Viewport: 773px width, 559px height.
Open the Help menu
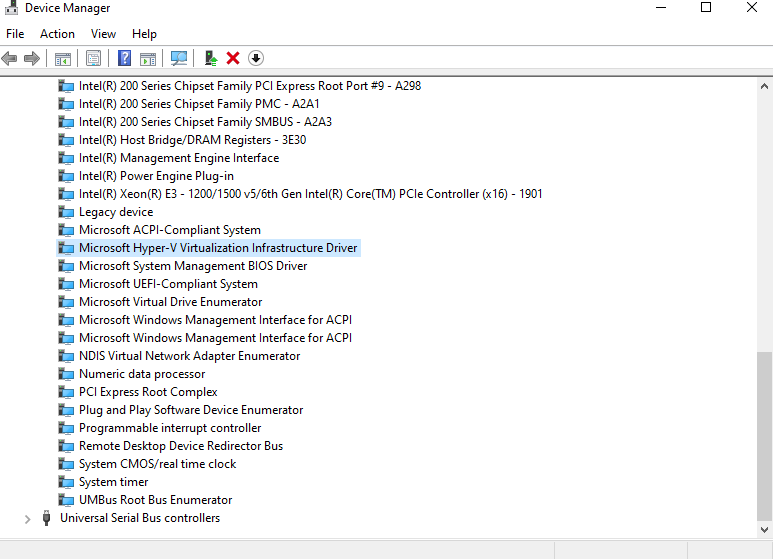[x=144, y=34]
